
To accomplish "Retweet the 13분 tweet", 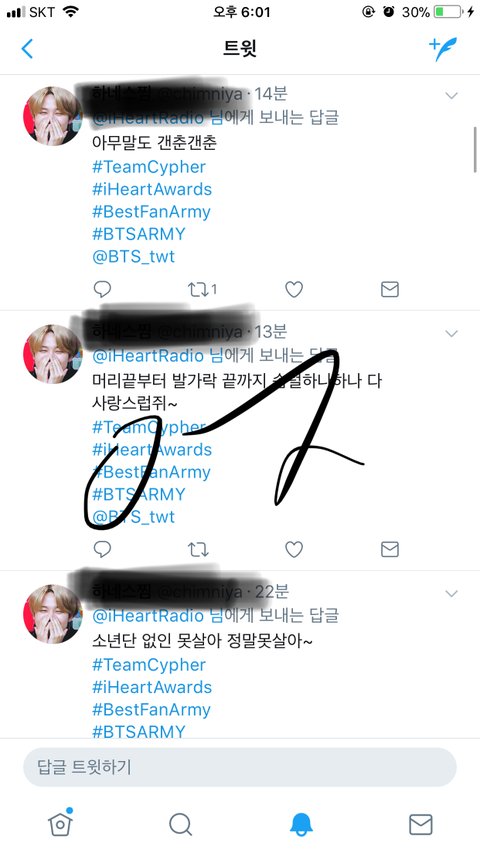I will click(198, 549).
